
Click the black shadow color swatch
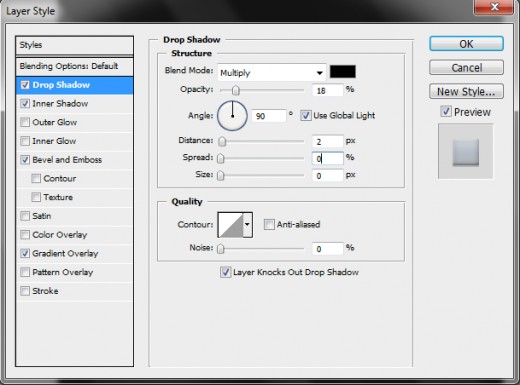[x=343, y=72]
